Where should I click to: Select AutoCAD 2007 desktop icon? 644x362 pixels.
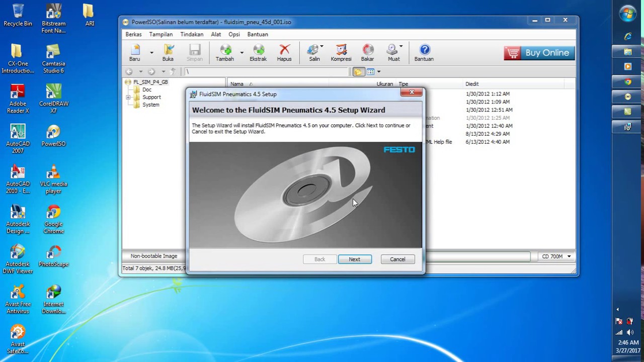(x=18, y=139)
